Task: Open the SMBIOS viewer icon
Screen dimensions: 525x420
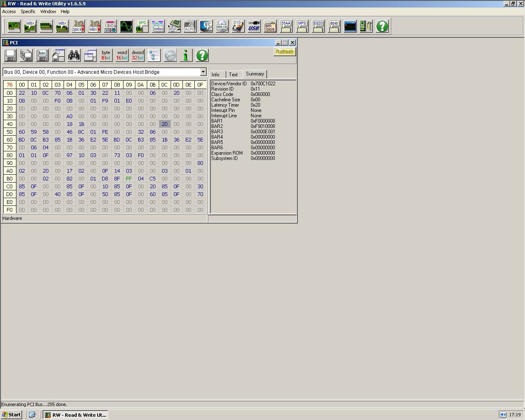Action: (x=270, y=26)
